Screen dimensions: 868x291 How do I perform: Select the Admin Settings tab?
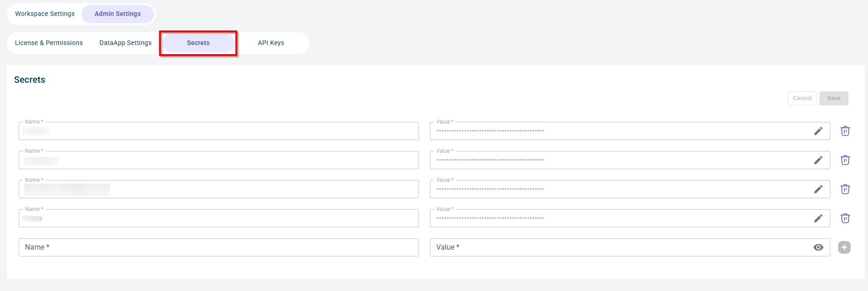(118, 14)
